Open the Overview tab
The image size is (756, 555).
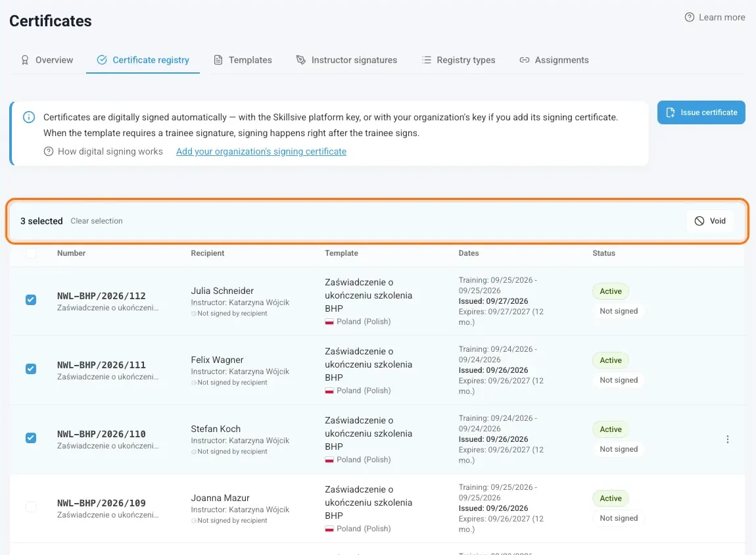[x=47, y=60]
